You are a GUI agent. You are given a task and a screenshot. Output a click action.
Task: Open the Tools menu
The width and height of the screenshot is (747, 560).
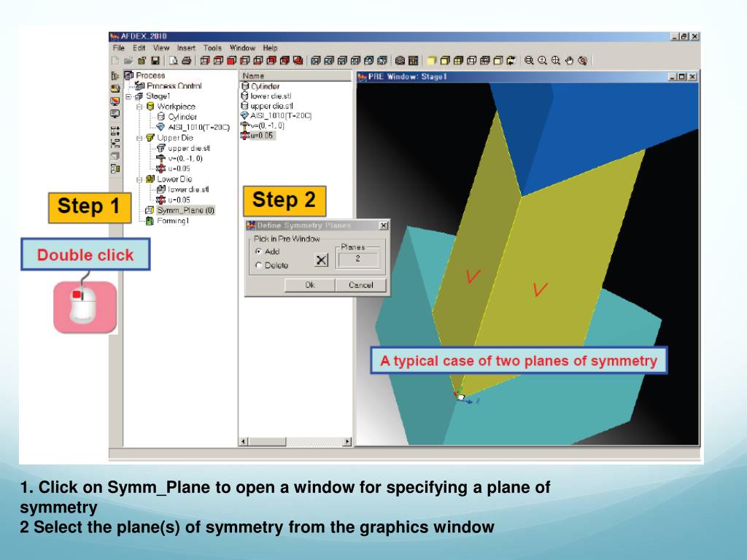pos(212,48)
